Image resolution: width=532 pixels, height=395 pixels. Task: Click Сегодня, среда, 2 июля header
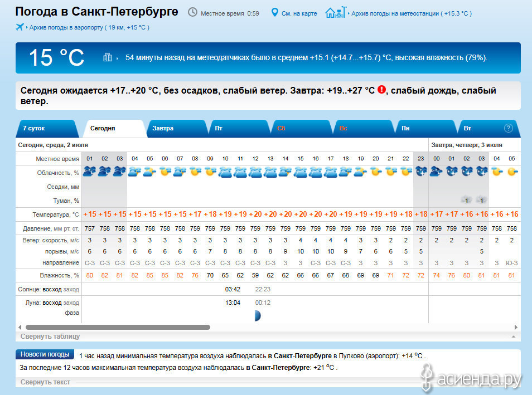[53, 145]
